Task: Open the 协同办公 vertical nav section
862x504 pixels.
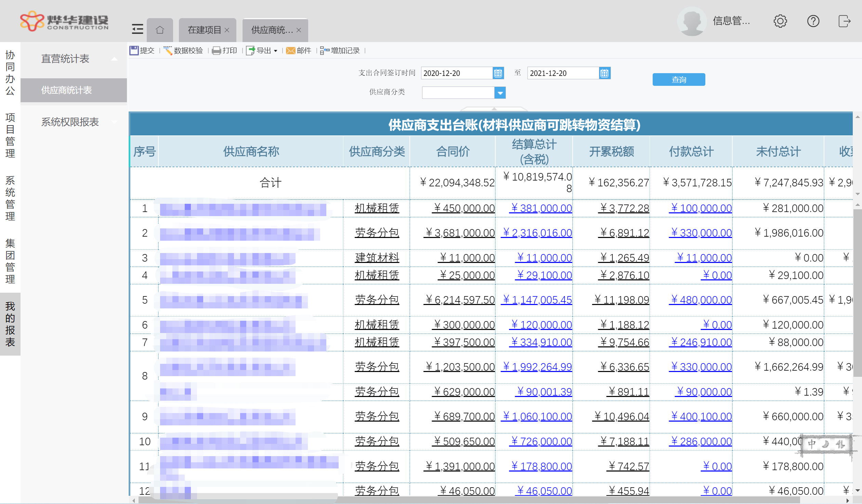Action: pyautogui.click(x=10, y=72)
